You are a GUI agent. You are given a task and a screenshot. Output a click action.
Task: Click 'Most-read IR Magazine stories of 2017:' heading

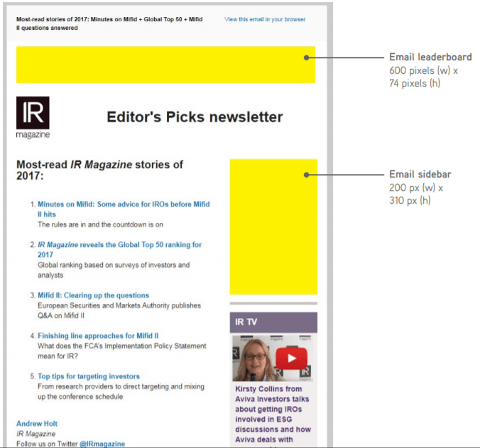click(x=99, y=170)
